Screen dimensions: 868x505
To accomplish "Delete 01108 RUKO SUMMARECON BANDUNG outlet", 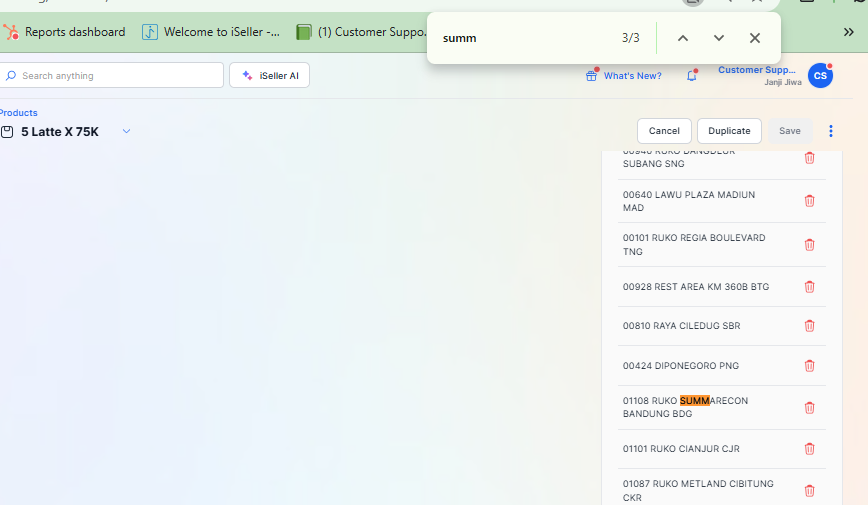I will click(x=809, y=408).
